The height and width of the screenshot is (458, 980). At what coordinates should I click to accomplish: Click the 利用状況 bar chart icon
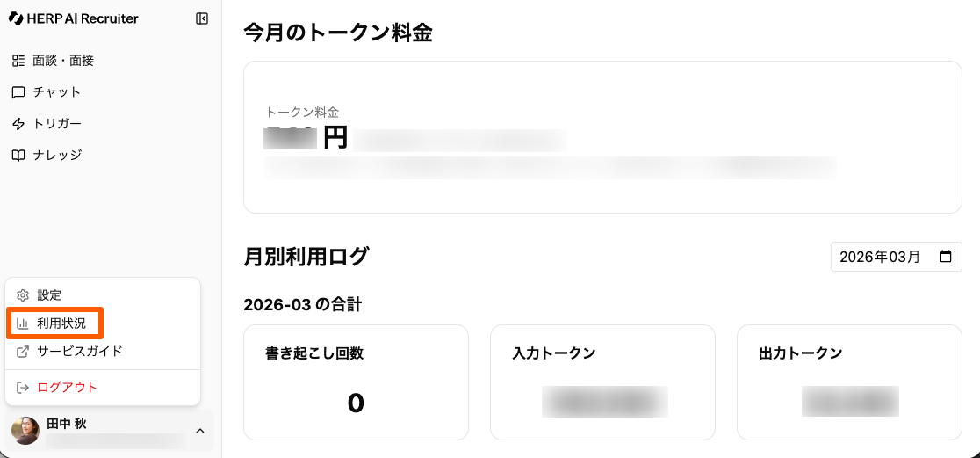pos(24,324)
